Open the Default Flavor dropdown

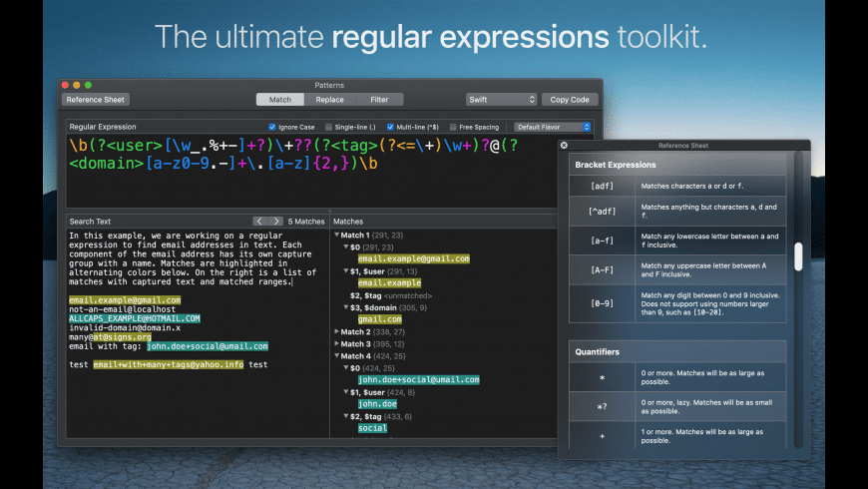click(x=553, y=128)
